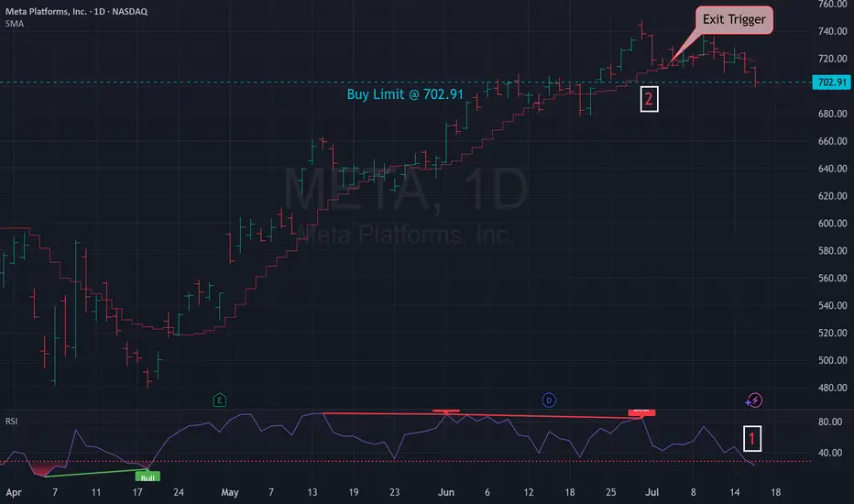This screenshot has width=854, height=504.
Task: Click the Exit Trigger callout
Action: pyautogui.click(x=734, y=20)
